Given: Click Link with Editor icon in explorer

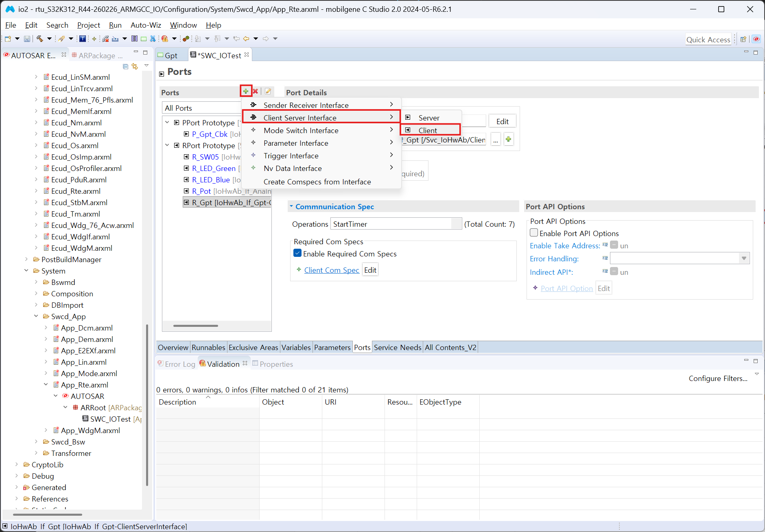Looking at the screenshot, I should pos(135,66).
